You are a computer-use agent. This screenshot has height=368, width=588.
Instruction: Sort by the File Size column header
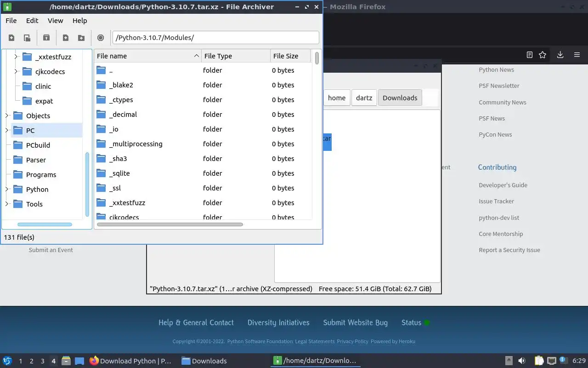(x=290, y=56)
